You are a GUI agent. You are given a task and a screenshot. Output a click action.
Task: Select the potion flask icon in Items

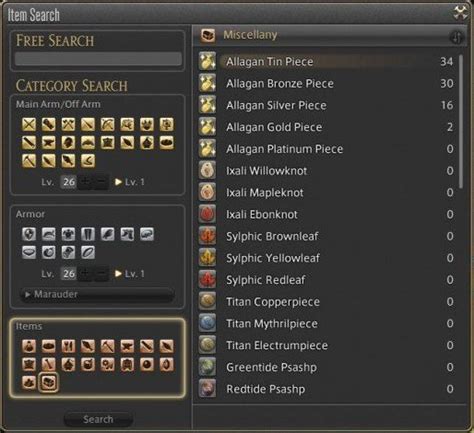click(29, 346)
